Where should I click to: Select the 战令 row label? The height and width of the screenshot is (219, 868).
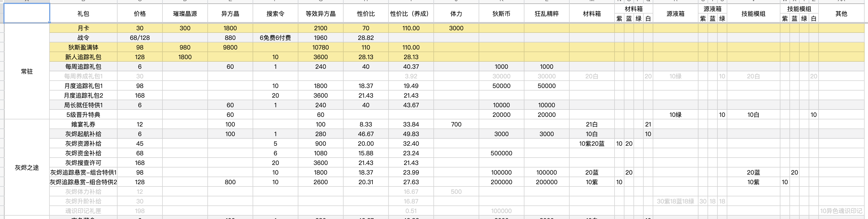(x=83, y=38)
